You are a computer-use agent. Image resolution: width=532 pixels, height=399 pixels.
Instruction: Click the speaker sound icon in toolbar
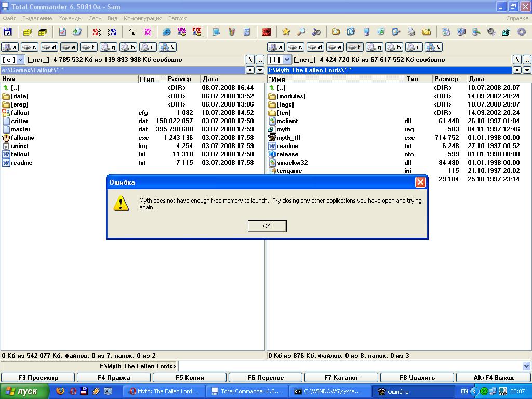[491, 32]
